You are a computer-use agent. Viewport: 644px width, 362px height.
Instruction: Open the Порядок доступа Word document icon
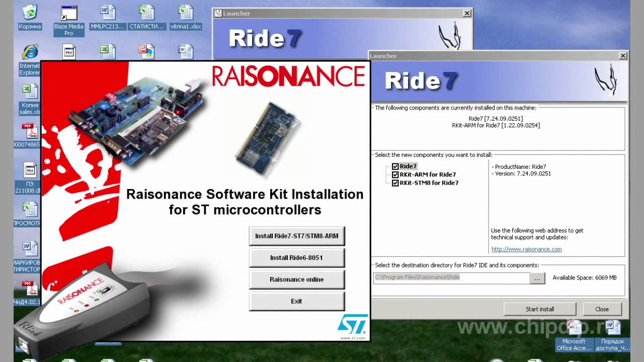click(x=612, y=336)
